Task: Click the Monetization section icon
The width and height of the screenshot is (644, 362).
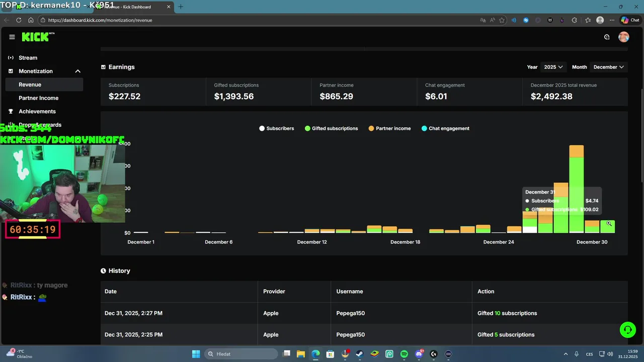Action: pyautogui.click(x=11, y=71)
